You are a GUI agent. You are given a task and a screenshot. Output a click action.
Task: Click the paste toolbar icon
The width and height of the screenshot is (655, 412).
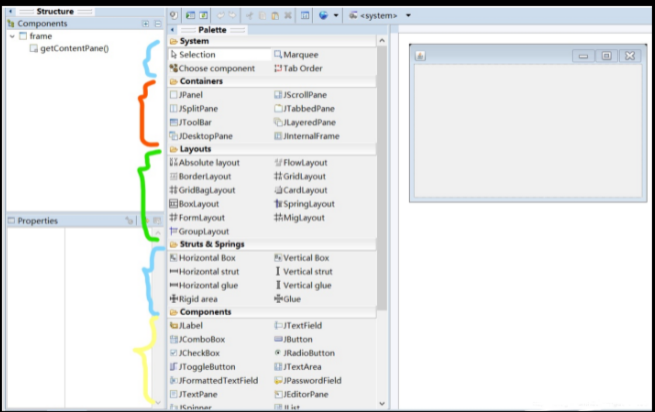click(275, 16)
